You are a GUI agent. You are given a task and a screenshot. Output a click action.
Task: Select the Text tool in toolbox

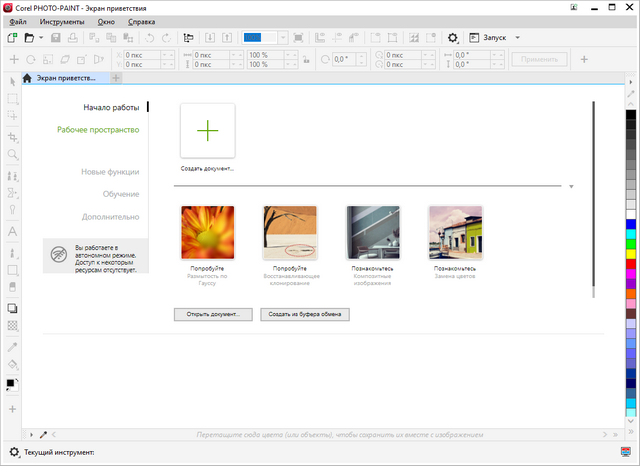point(13,231)
